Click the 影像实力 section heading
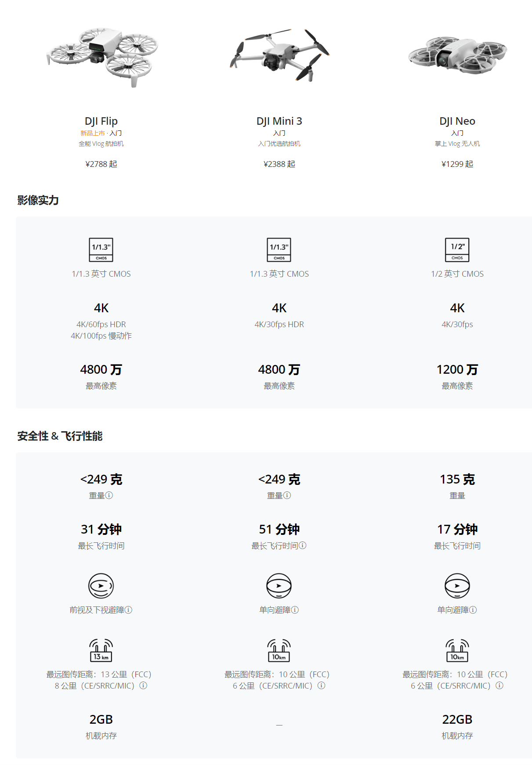Viewport: 532px width, 765px height. coord(38,200)
